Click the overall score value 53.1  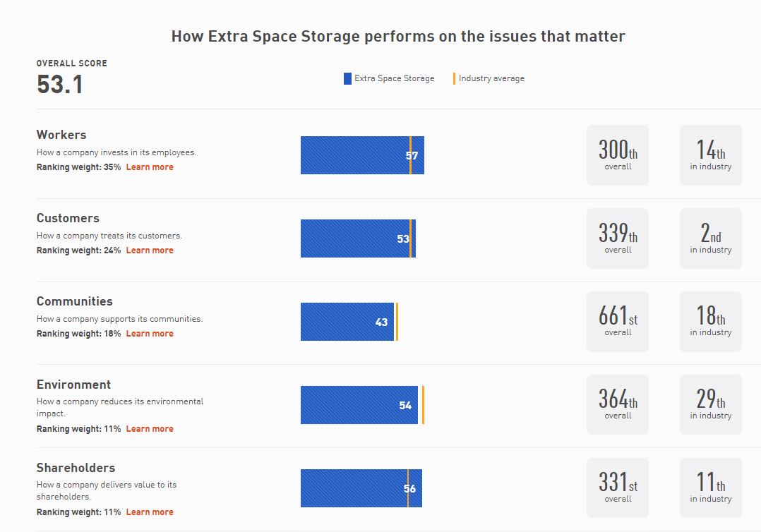point(60,85)
